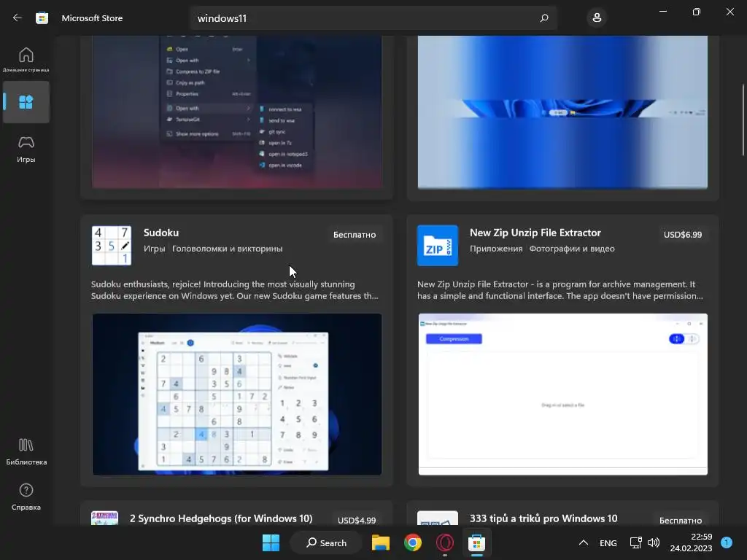Viewport: 747px width, 560px height.
Task: Click Бесплатно for 333 tipů a triků
Action: 681,520
